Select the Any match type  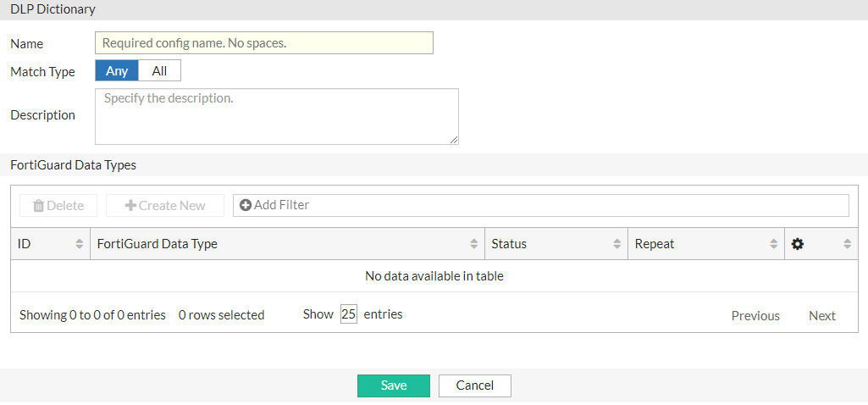[117, 71]
